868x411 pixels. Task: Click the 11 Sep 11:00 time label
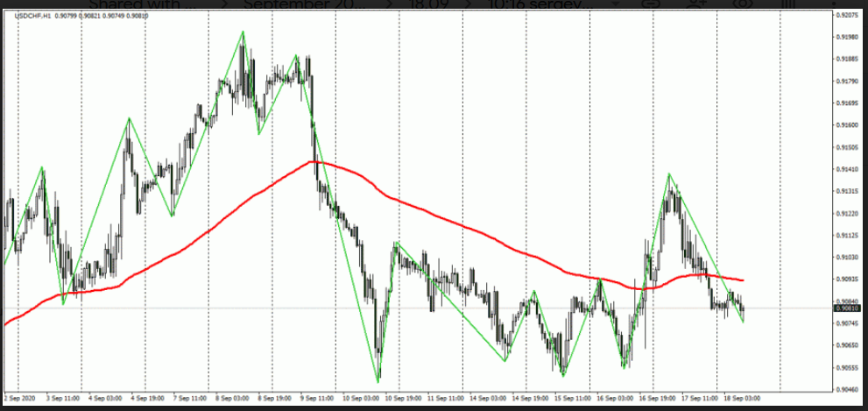pyautogui.click(x=448, y=398)
